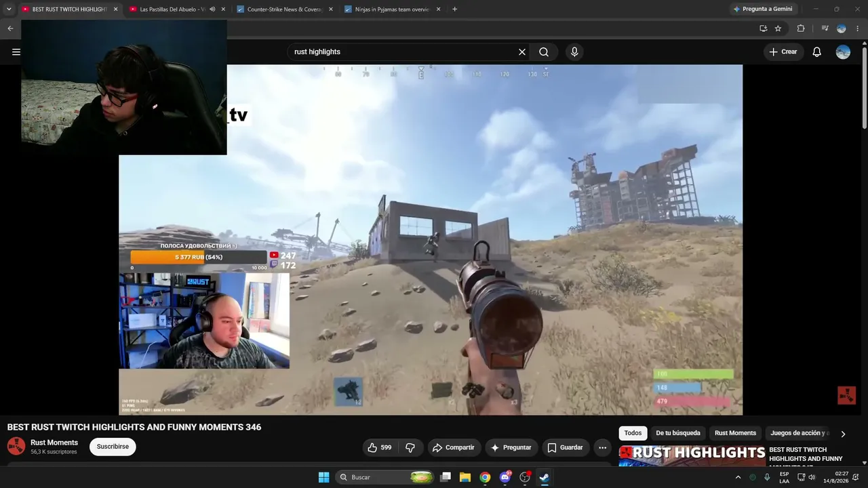
Task: Open Discord from the taskbar
Action: [505, 477]
